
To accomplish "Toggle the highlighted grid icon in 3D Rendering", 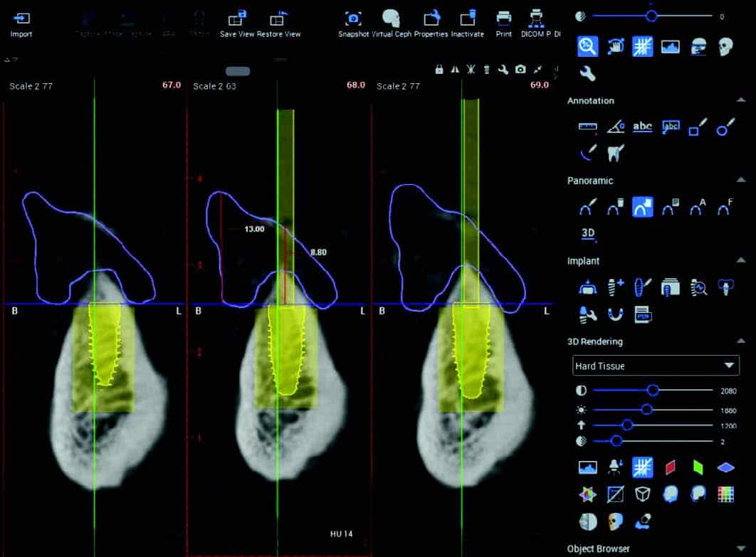I will click(x=643, y=467).
